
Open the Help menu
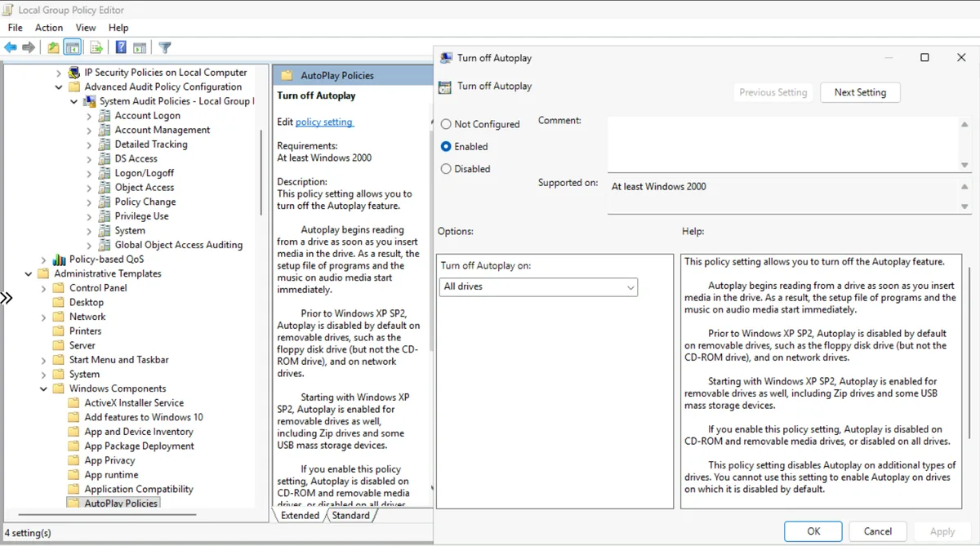click(x=118, y=28)
